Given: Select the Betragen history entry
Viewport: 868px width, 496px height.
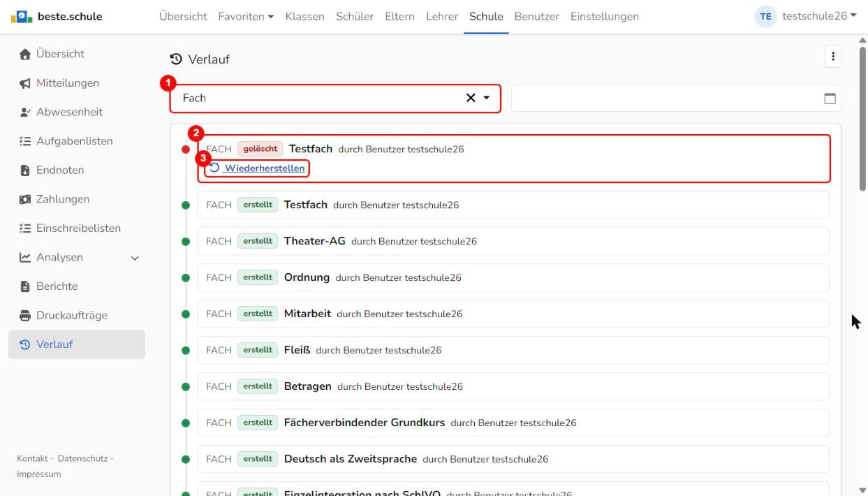Looking at the screenshot, I should 513,387.
